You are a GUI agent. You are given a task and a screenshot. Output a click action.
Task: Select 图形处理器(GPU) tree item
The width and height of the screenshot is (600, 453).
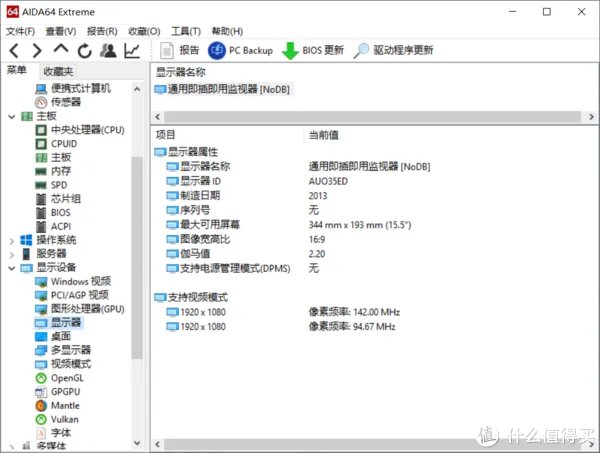pyautogui.click(x=80, y=309)
